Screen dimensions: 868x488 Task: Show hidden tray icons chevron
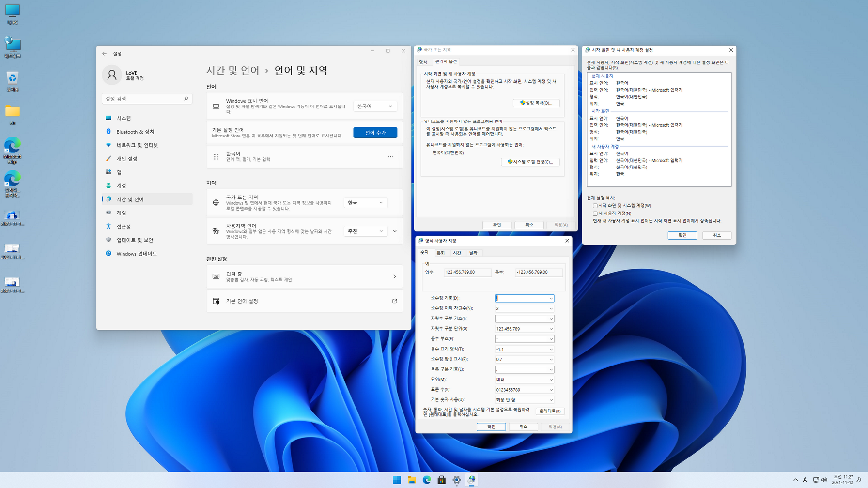pos(795,480)
